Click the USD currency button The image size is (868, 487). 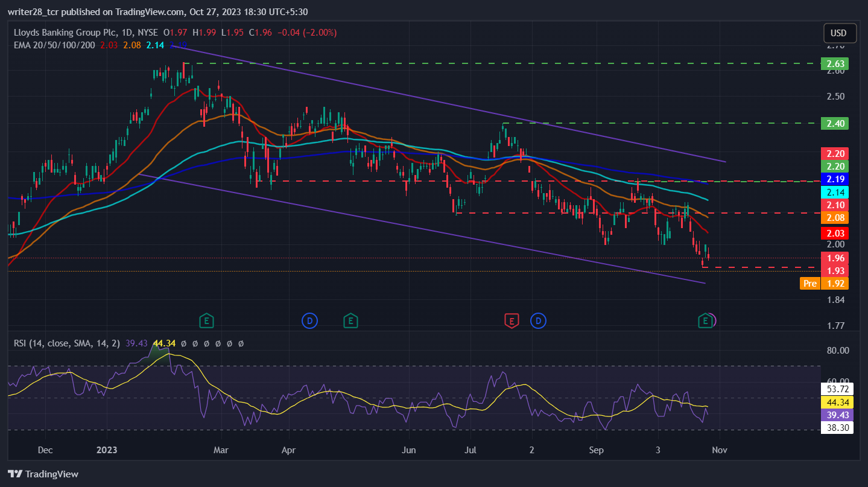(838, 33)
